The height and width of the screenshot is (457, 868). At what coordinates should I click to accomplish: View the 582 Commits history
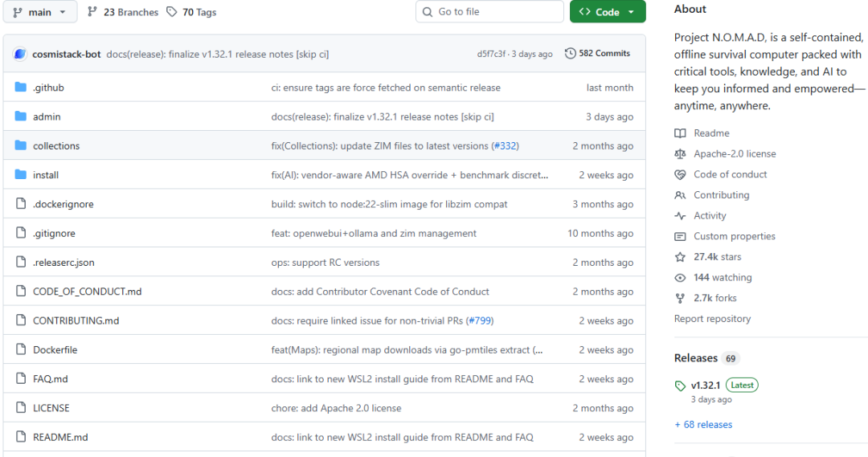click(597, 53)
